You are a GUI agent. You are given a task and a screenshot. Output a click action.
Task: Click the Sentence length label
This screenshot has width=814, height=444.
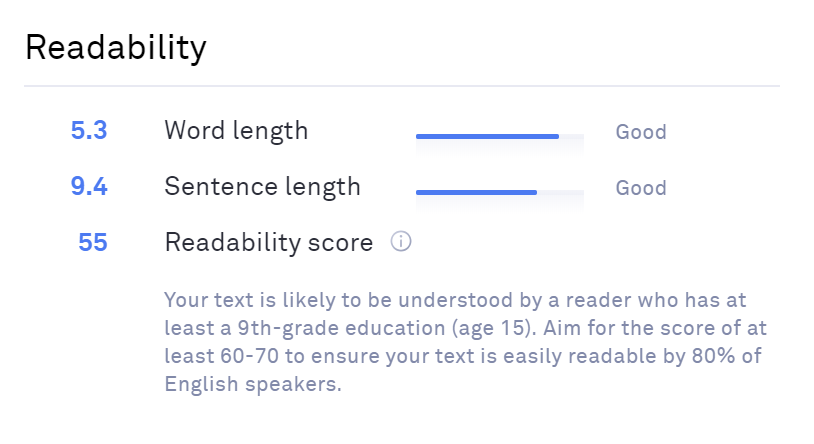[262, 187]
